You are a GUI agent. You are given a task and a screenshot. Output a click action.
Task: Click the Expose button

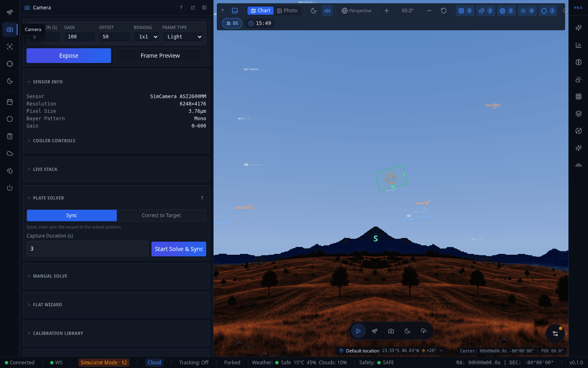69,56
